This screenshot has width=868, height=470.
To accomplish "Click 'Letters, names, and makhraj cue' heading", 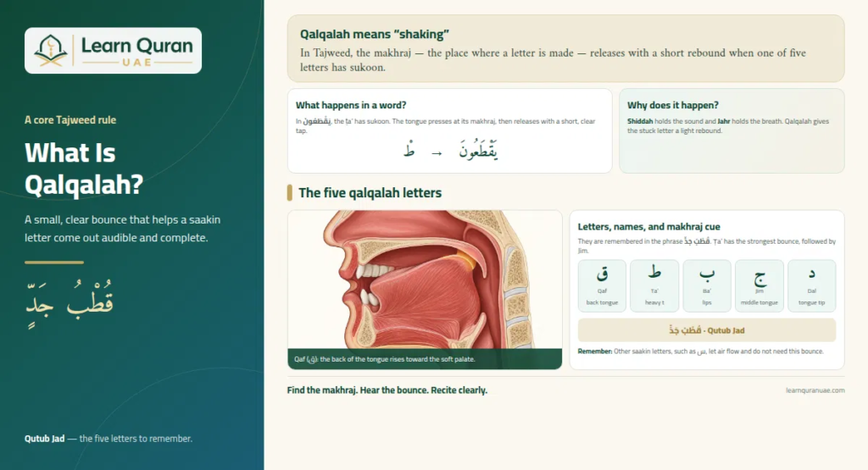I will pos(648,227).
